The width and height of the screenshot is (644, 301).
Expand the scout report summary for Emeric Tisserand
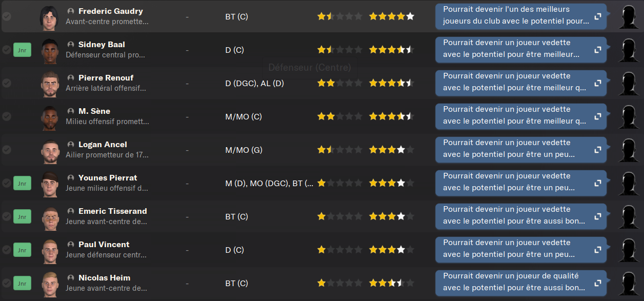tap(597, 216)
